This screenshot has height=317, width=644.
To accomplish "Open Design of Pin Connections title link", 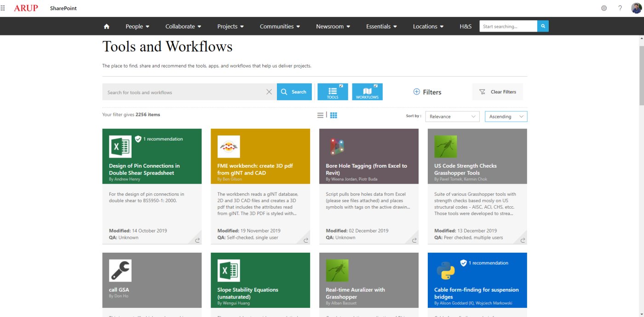I will coord(144,169).
